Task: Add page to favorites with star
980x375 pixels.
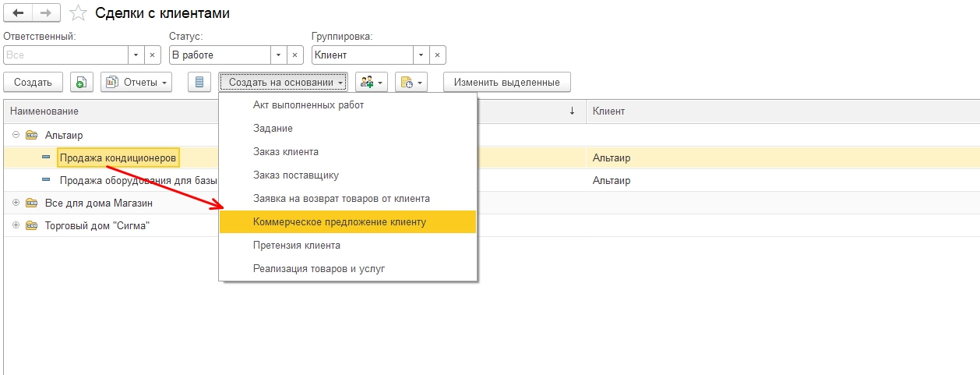Action: 78,13
